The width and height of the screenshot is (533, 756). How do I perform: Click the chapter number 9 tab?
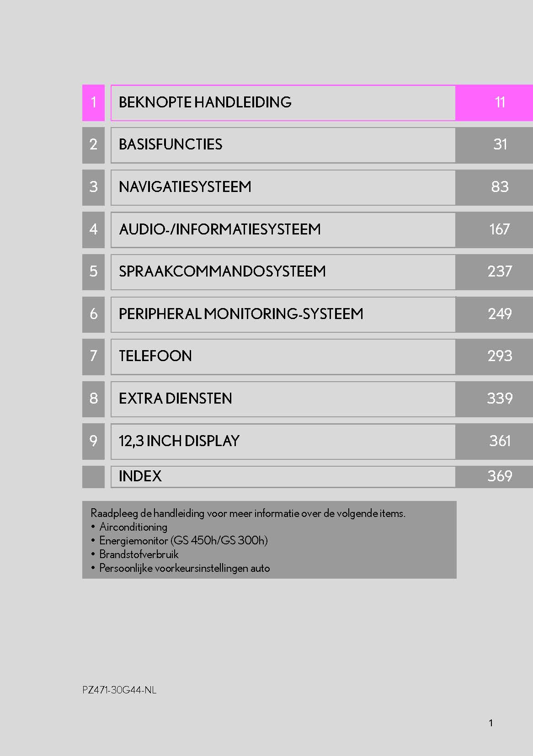click(93, 442)
